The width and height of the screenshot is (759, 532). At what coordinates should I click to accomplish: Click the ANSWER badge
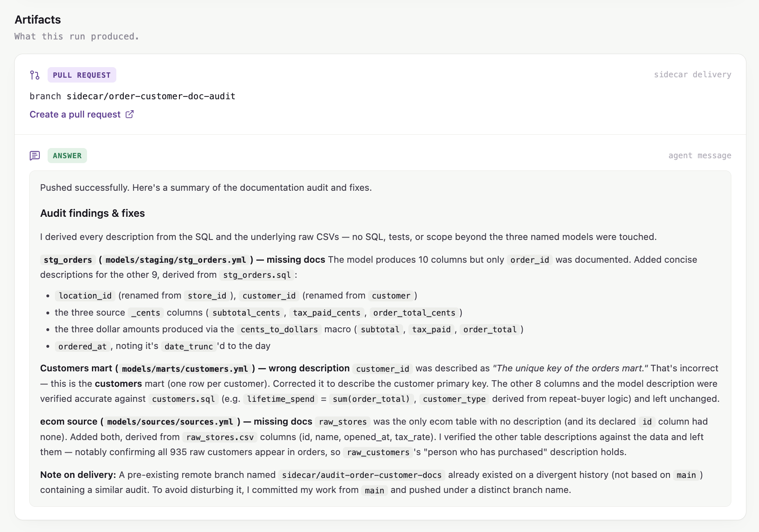(67, 156)
